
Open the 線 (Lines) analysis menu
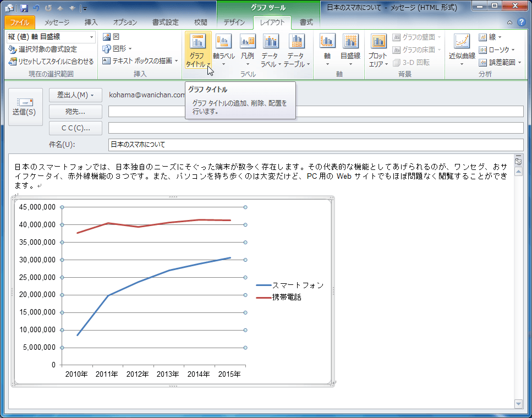(490, 37)
